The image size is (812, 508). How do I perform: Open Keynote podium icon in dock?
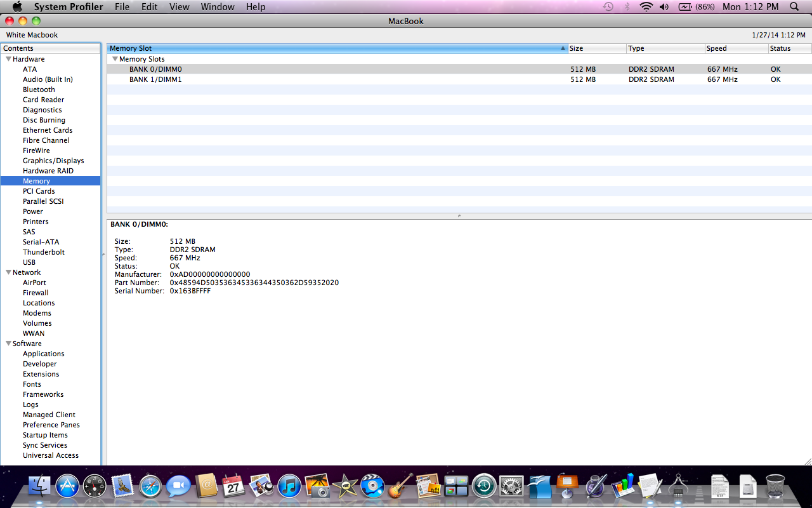567,487
